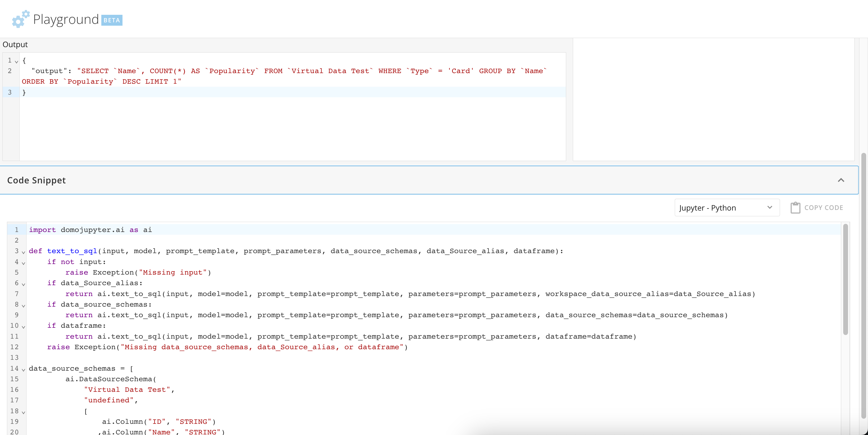Collapse the if dataframe block at line 10
The width and height of the screenshot is (868, 435).
coord(23,327)
